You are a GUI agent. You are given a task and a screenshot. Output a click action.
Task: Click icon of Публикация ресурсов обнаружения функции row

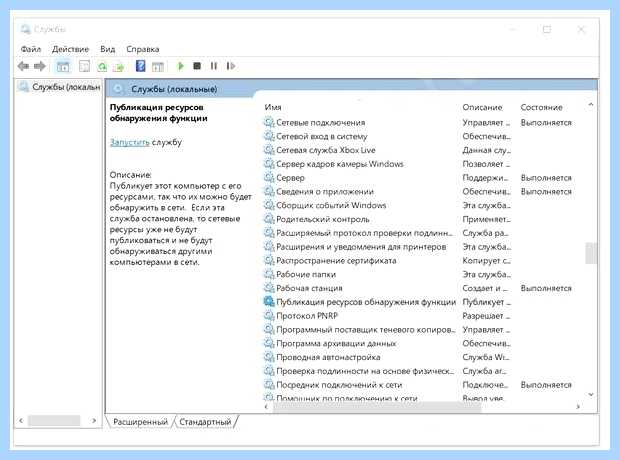269,302
